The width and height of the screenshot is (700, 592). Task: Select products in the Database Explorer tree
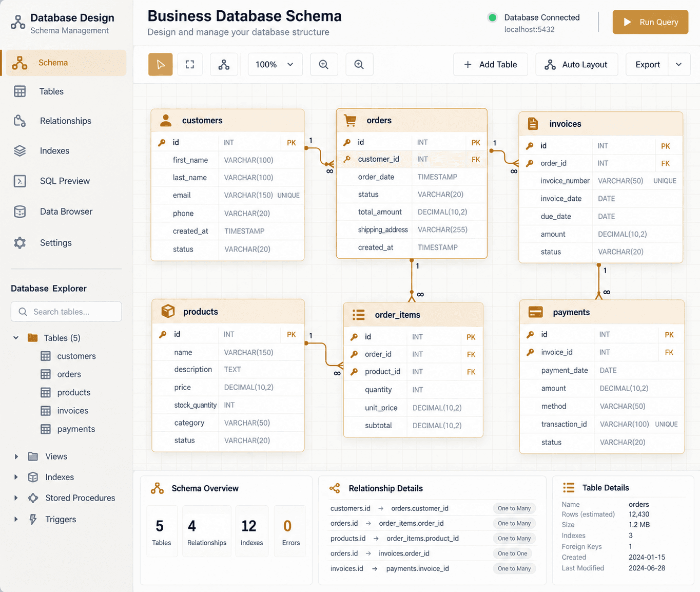[x=74, y=393]
